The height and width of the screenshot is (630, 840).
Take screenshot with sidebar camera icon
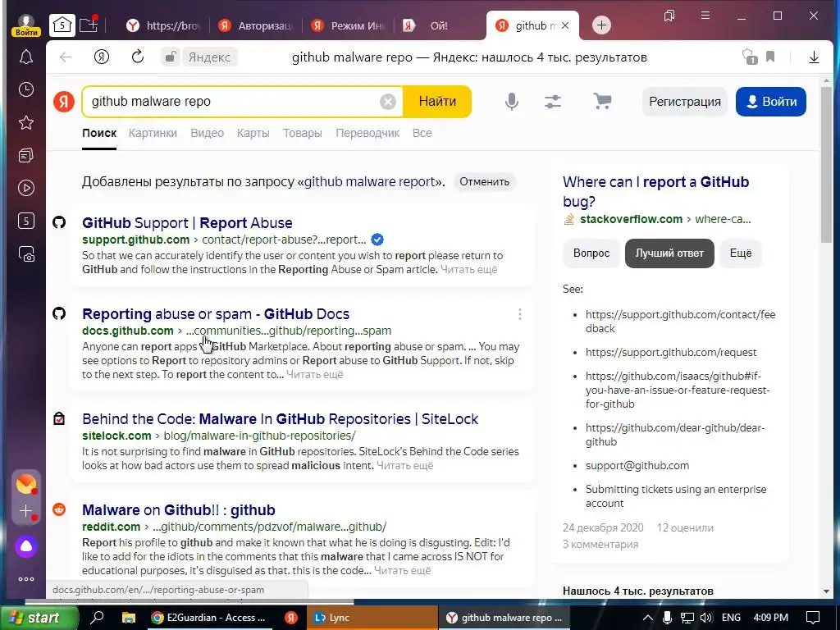pyautogui.click(x=25, y=253)
